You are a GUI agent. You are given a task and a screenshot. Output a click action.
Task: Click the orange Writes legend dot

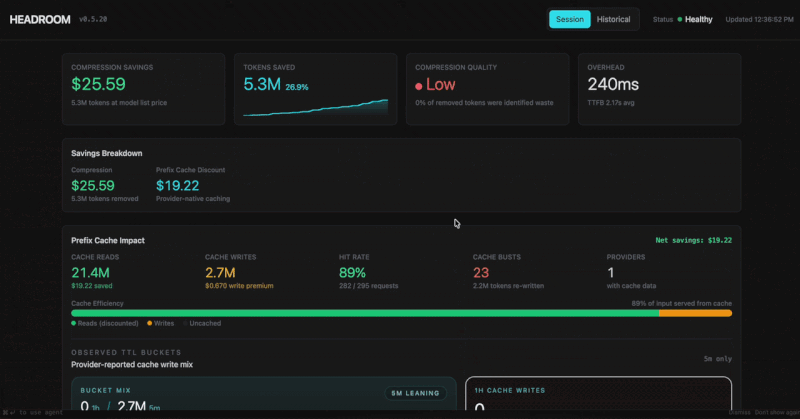[149, 323]
